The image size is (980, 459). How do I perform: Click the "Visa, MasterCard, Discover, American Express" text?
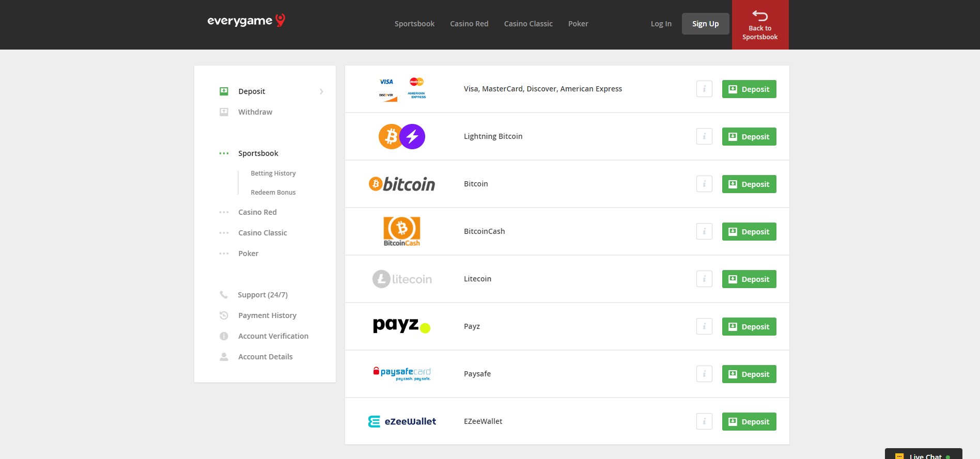click(x=543, y=89)
